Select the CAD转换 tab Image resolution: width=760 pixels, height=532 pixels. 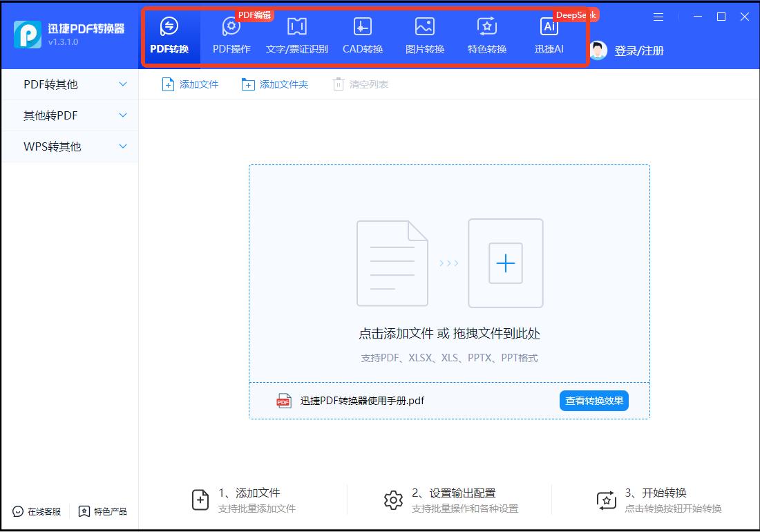363,37
